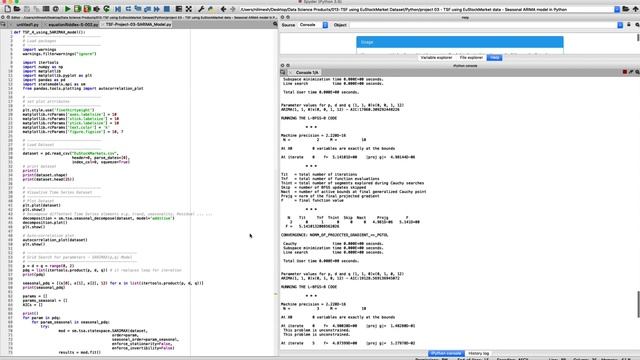The image size is (640, 360).
Task: Open working directory path dropdown
Action: point(617,9)
